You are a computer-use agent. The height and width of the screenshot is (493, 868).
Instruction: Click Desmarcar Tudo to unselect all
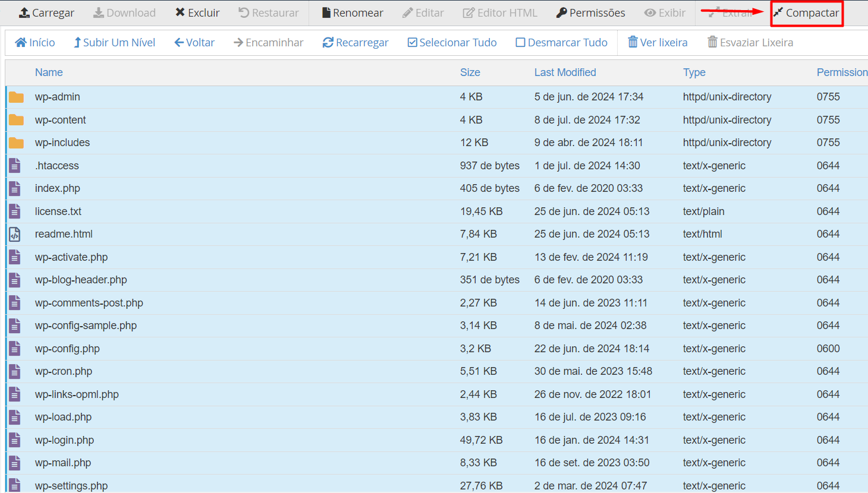coord(561,43)
